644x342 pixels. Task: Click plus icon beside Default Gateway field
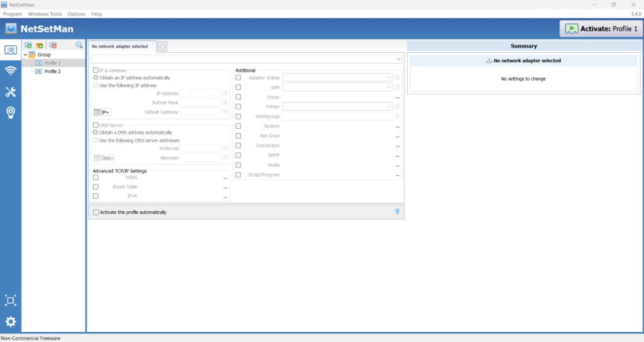pyautogui.click(x=225, y=112)
